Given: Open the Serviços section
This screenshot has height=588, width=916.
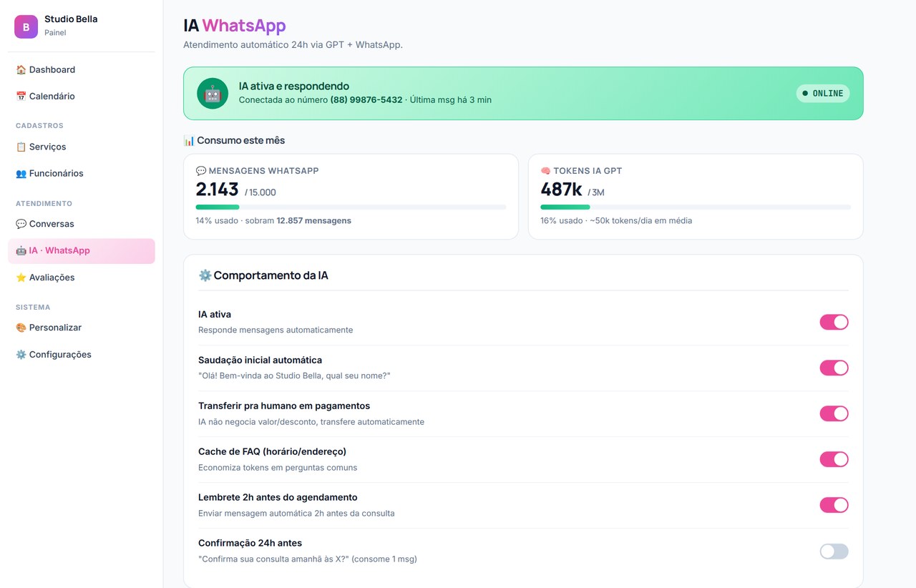Looking at the screenshot, I should click(x=82, y=147).
